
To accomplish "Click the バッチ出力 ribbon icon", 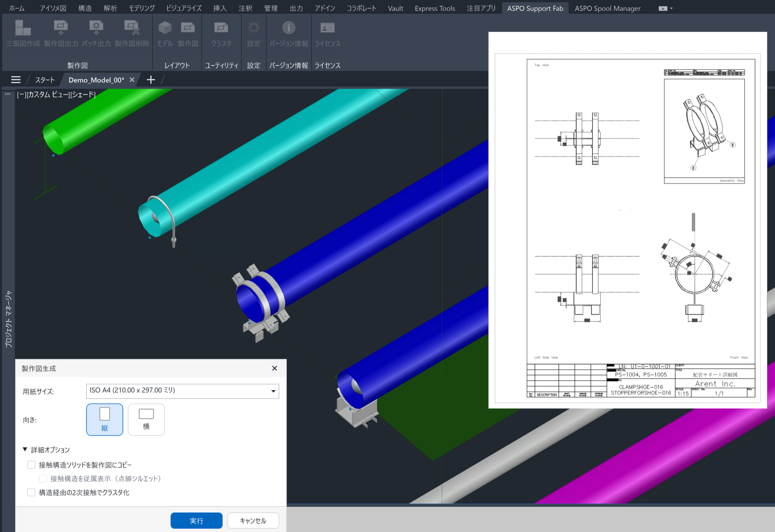I will 96,28.
